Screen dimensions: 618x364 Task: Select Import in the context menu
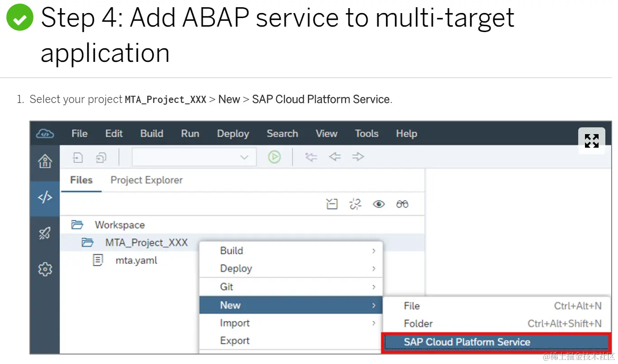point(291,323)
